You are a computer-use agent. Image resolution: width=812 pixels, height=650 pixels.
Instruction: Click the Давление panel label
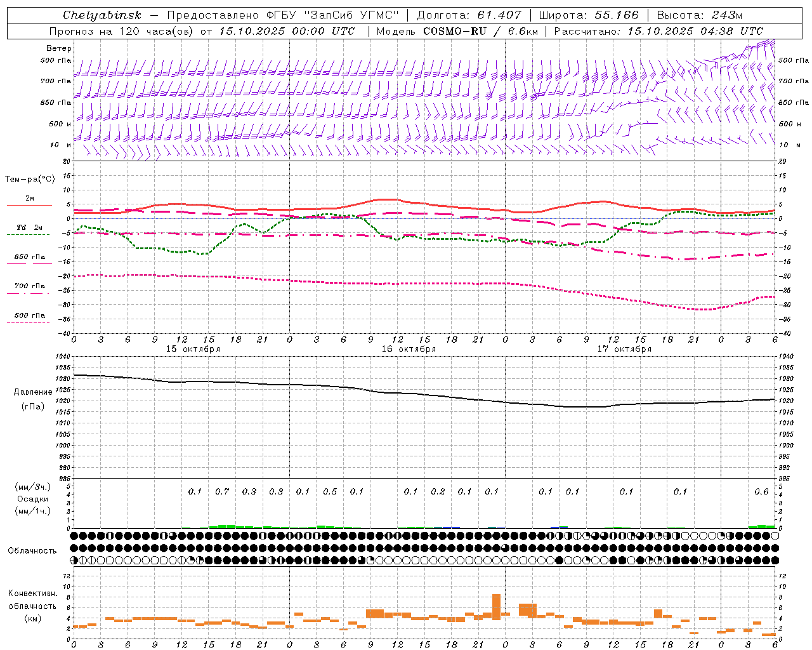[x=33, y=392]
